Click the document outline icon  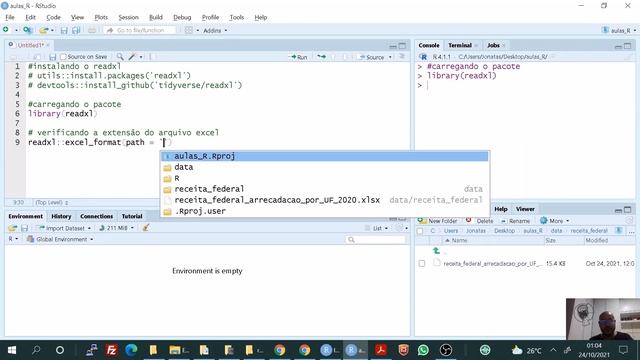pyautogui.click(x=402, y=57)
